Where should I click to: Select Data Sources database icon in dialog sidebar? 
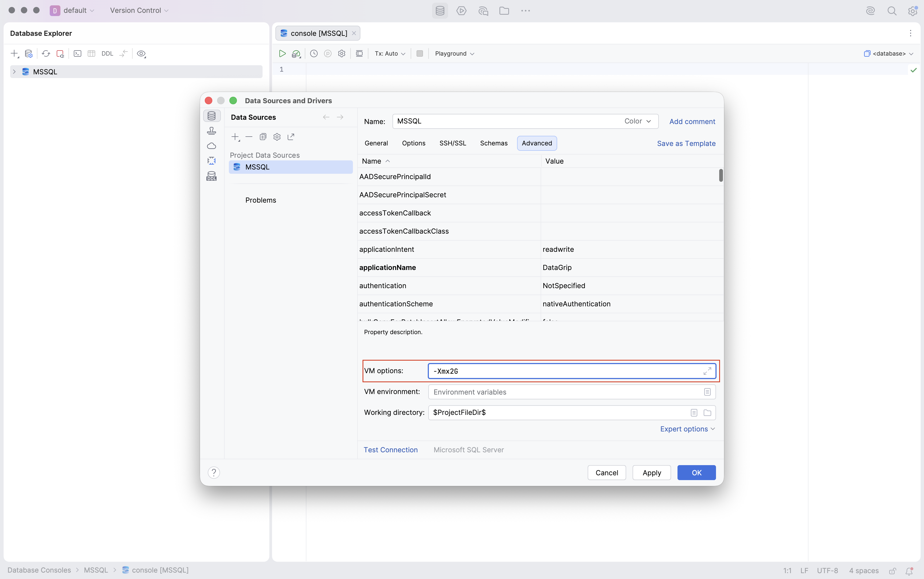212,116
